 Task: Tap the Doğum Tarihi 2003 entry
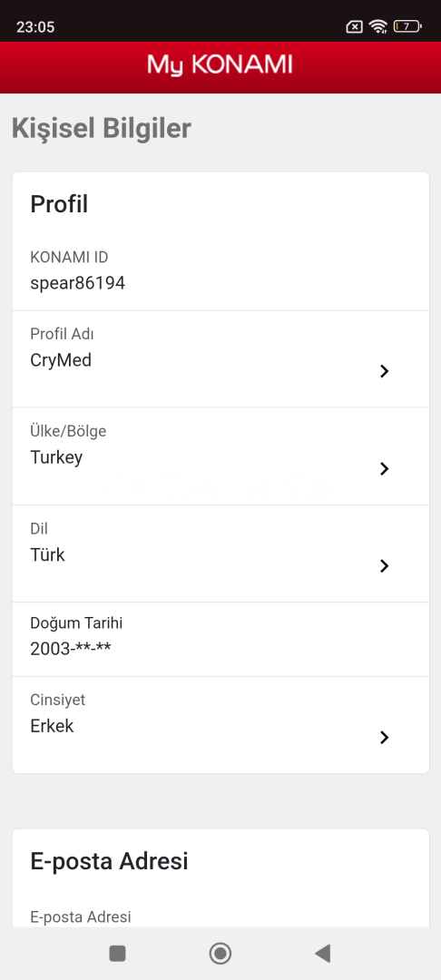pyautogui.click(x=220, y=640)
